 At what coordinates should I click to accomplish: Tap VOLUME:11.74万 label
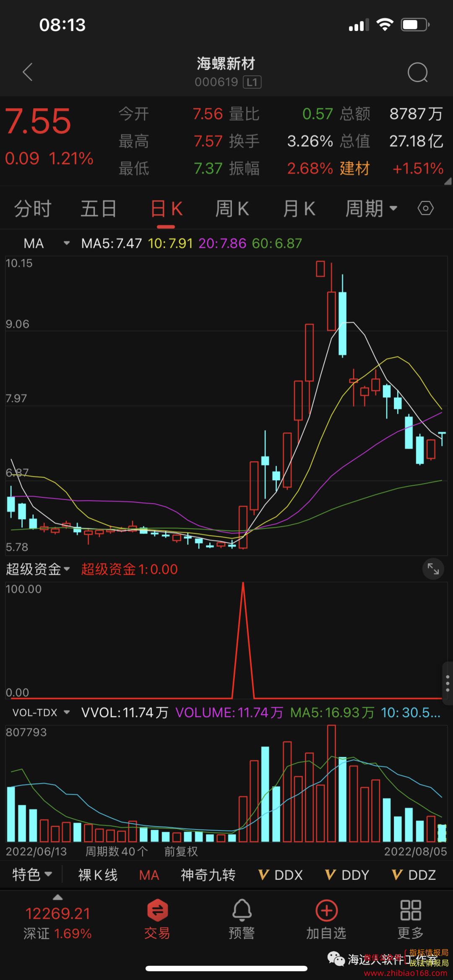tap(229, 712)
